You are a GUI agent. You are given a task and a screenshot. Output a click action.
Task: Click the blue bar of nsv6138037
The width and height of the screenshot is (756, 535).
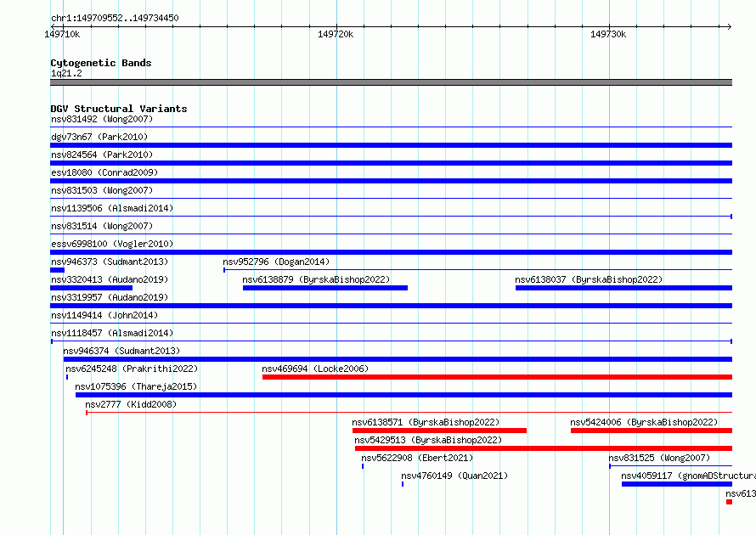(x=623, y=288)
